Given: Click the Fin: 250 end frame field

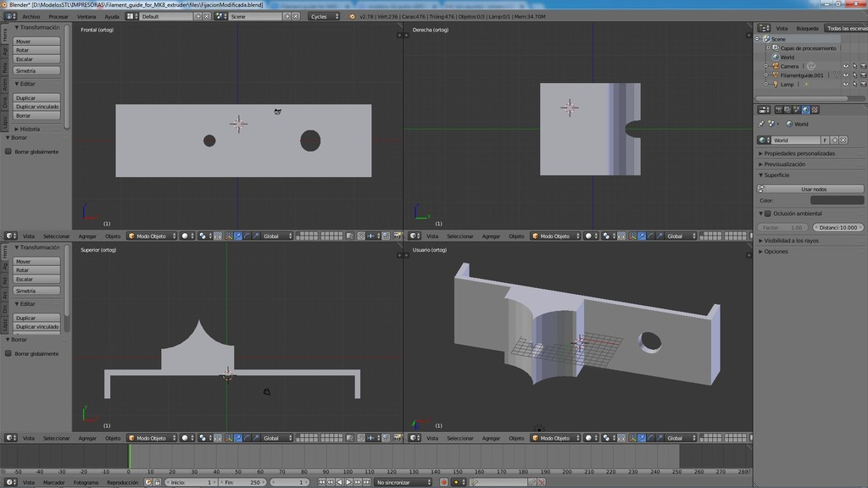Looking at the screenshot, I should click(242, 481).
